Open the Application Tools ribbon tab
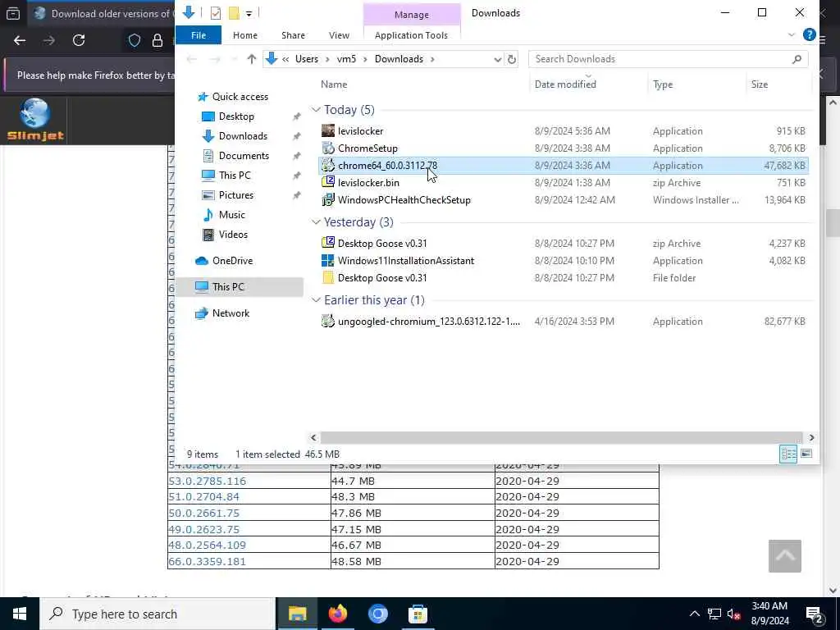This screenshot has height=630, width=840. point(412,34)
